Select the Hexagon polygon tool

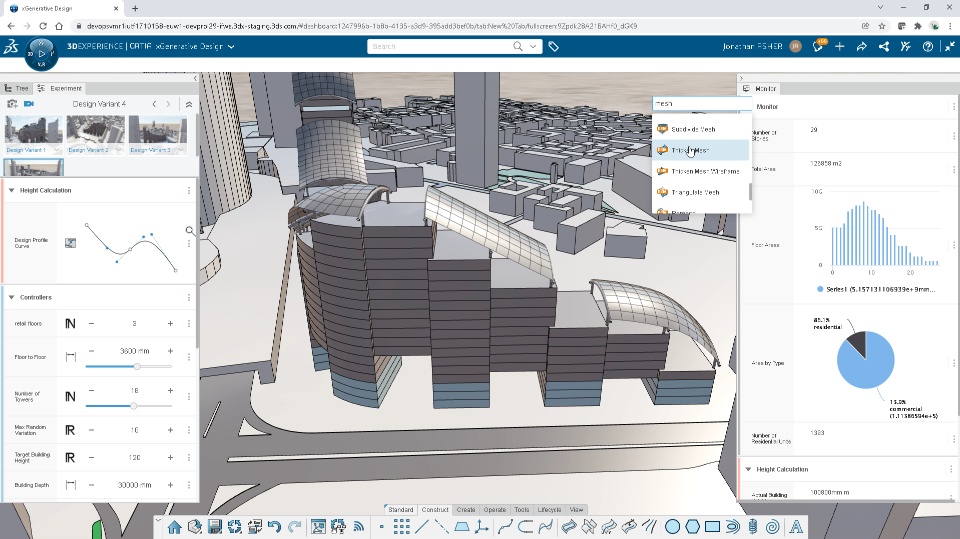pyautogui.click(x=692, y=527)
